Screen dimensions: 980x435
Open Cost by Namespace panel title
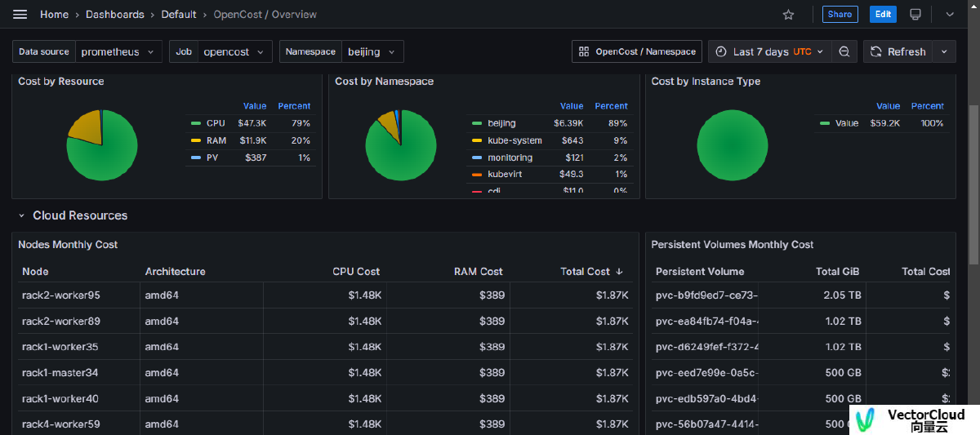tap(384, 82)
